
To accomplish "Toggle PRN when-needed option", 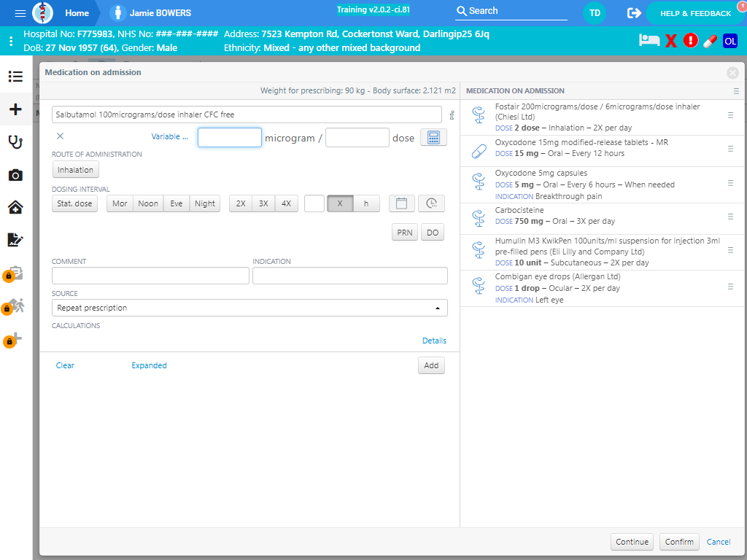I will point(404,233).
